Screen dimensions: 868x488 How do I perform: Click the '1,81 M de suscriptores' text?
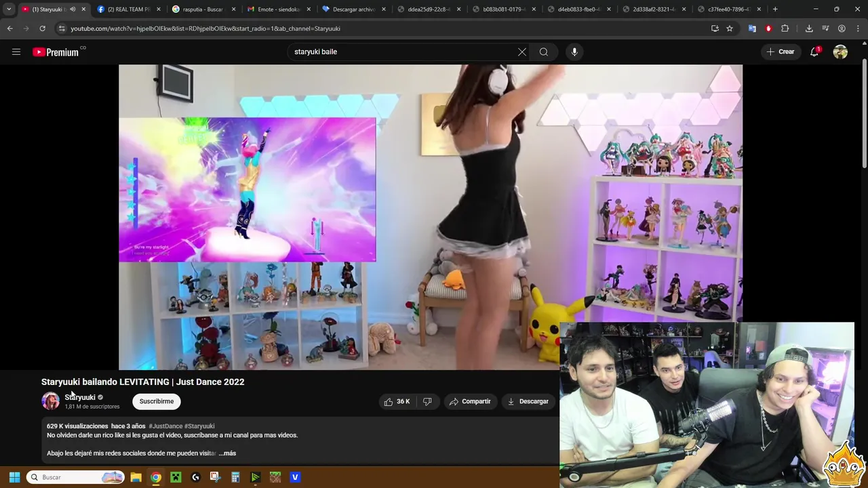(x=92, y=407)
